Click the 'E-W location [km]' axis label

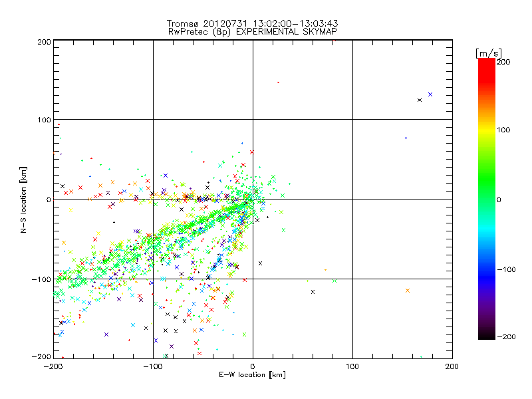click(252, 375)
